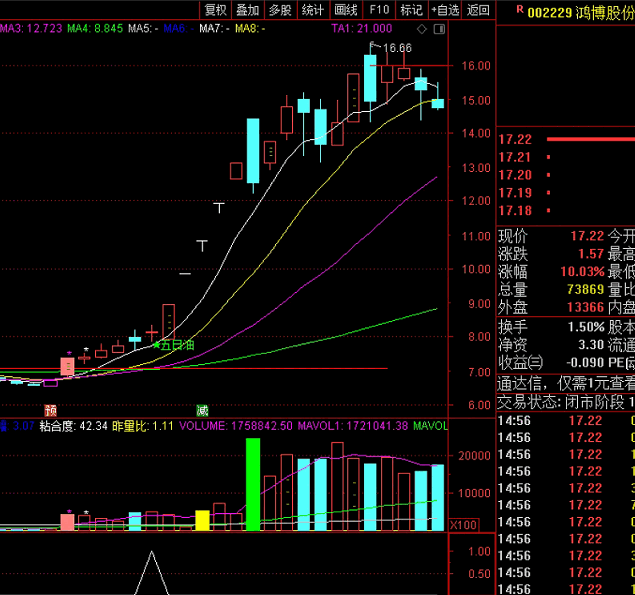Viewport: 635px width, 595px height.
Task: Toggle the panel layout icon above chart
Action: point(439,29)
